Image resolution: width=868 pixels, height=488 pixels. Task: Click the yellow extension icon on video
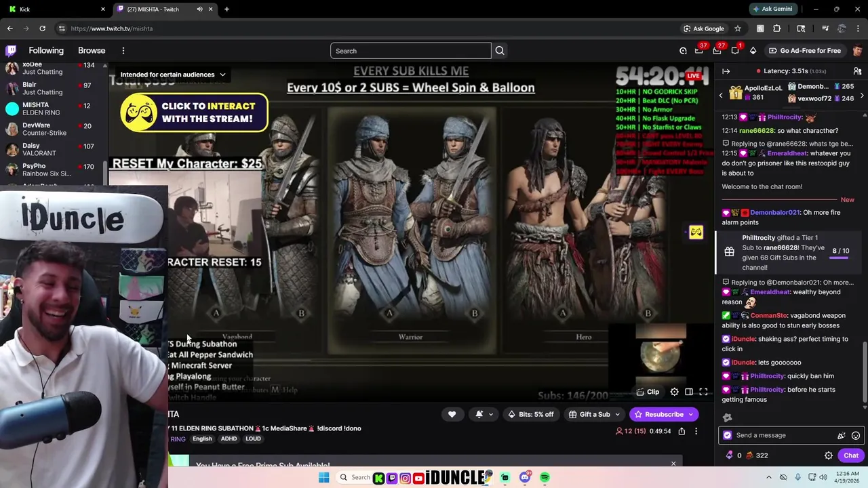tap(696, 232)
